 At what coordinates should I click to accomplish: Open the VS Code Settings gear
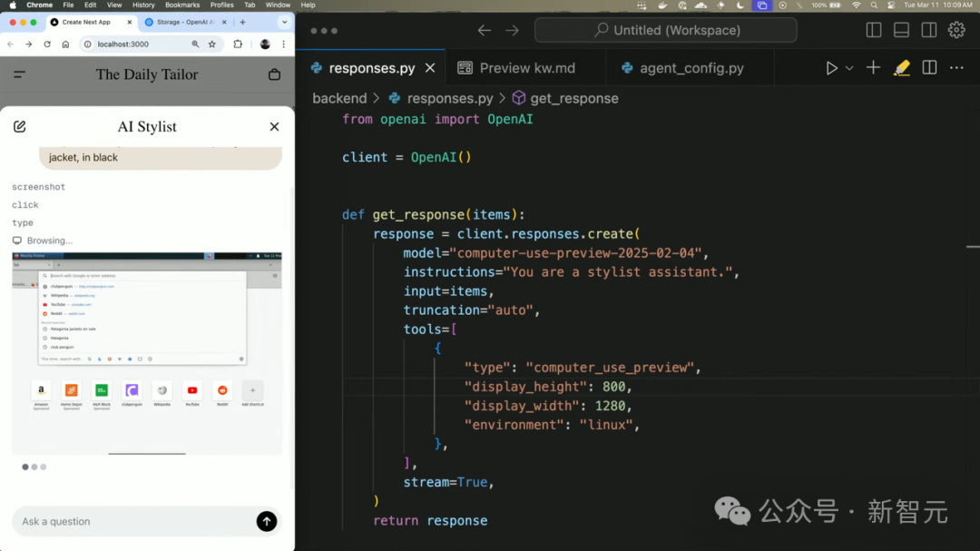pyautogui.click(x=957, y=29)
